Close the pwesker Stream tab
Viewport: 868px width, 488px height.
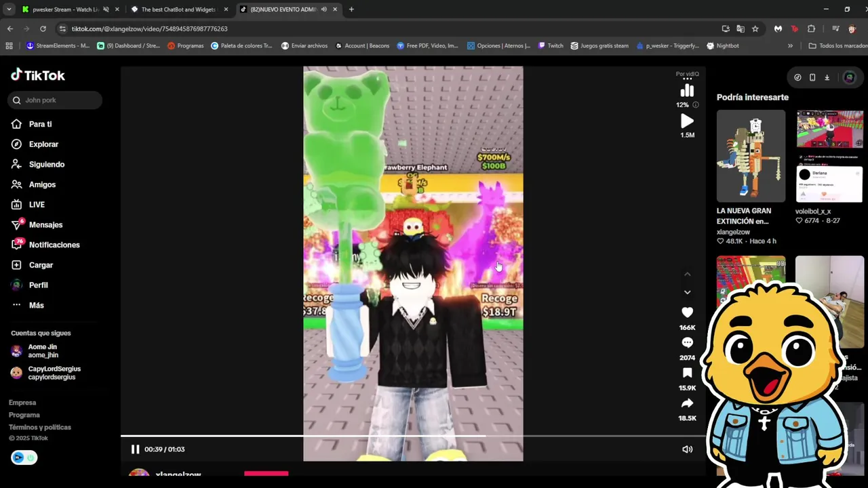117,9
